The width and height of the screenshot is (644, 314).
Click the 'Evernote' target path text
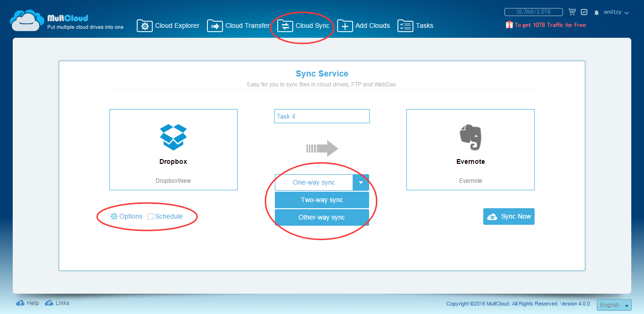(471, 181)
